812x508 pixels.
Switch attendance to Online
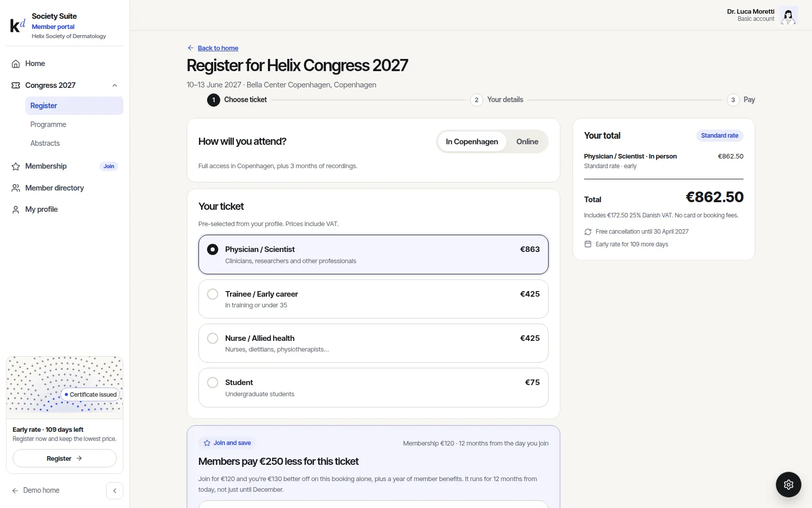[x=527, y=142]
